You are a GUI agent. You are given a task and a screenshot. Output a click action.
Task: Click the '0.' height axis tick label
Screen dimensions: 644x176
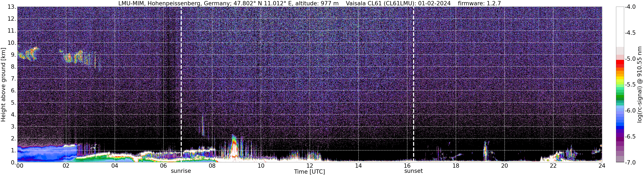pyautogui.click(x=13, y=162)
